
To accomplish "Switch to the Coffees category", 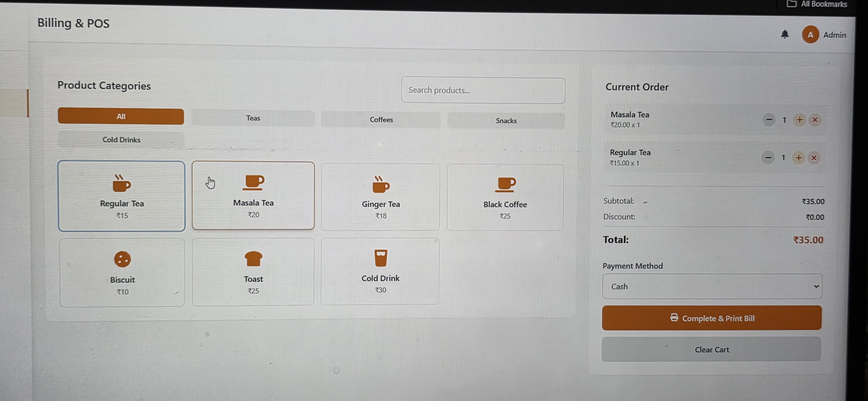I will coord(381,120).
